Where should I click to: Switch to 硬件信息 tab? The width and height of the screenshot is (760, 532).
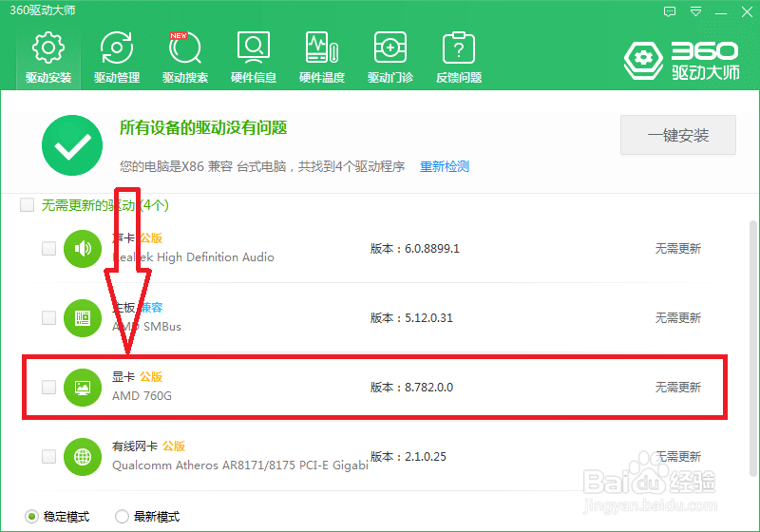(253, 57)
